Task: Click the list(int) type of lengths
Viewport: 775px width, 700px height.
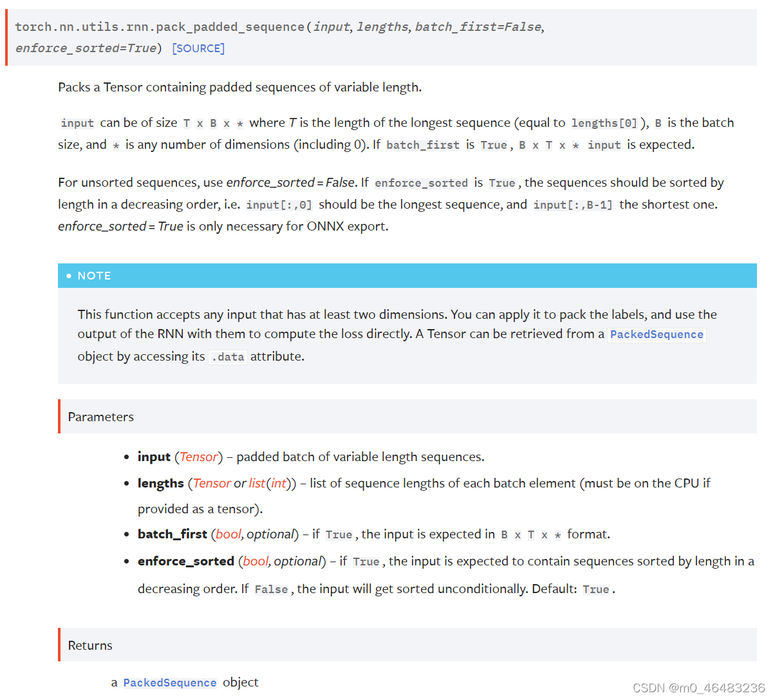Action: pos(270,483)
